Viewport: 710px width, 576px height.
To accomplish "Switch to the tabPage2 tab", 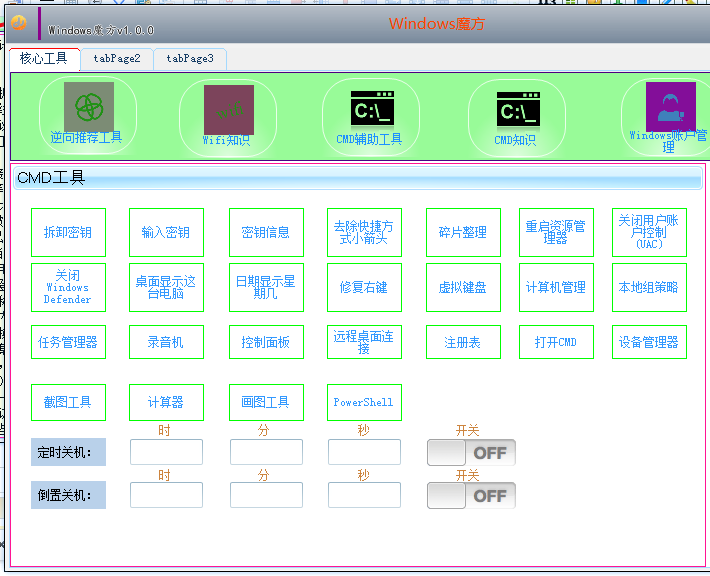I will tap(117, 59).
